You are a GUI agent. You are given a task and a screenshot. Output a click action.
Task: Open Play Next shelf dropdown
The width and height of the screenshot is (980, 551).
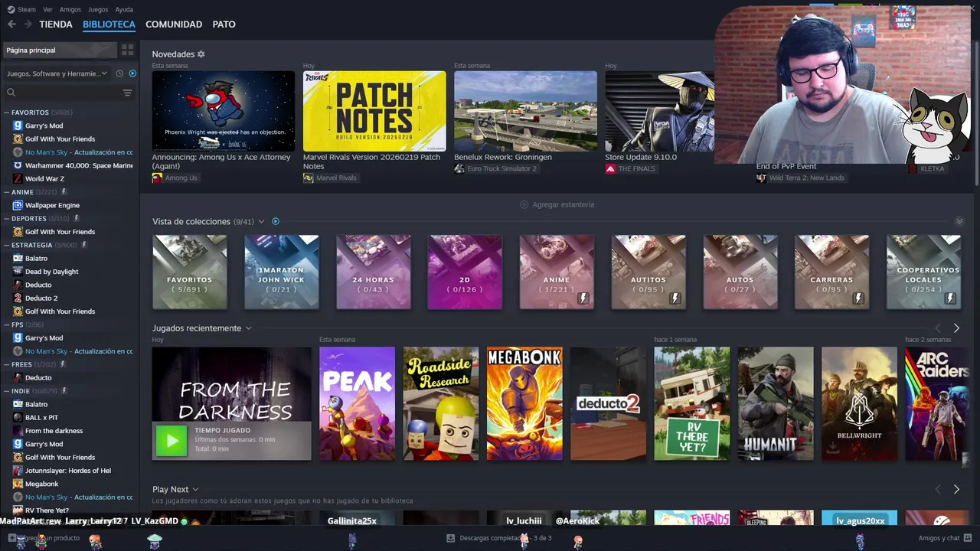(195, 489)
